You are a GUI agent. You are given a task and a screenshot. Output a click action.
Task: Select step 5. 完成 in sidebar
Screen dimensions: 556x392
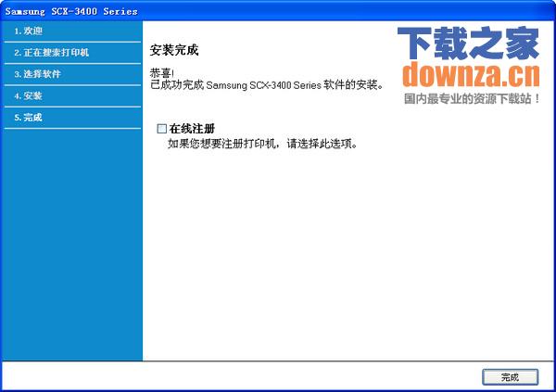click(x=72, y=118)
